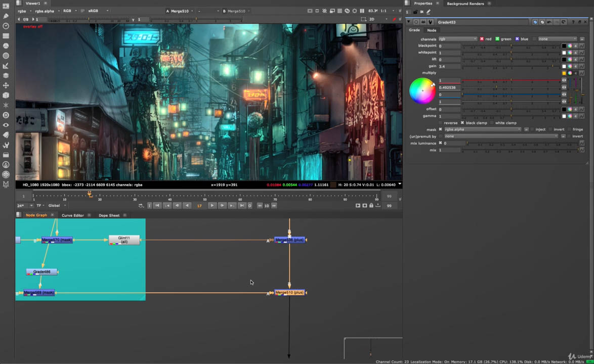Viewport: 594px width, 364px height.
Task: Open the 2D view mode dropdown
Action: click(x=378, y=19)
